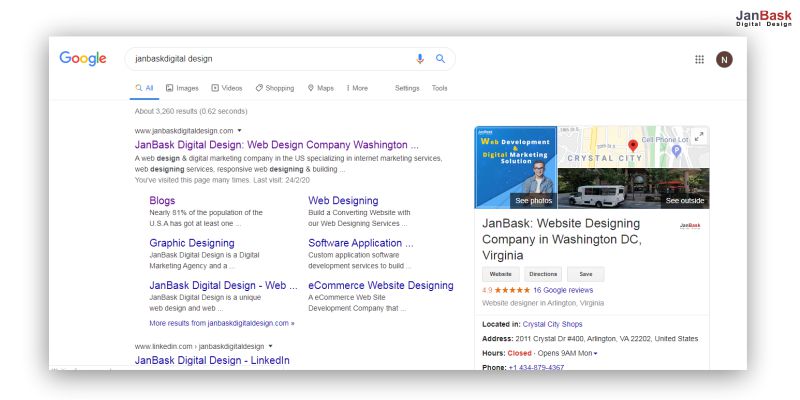Open the account avatar labeled N
Image resolution: width=800 pixels, height=400 pixels.
tap(724, 59)
